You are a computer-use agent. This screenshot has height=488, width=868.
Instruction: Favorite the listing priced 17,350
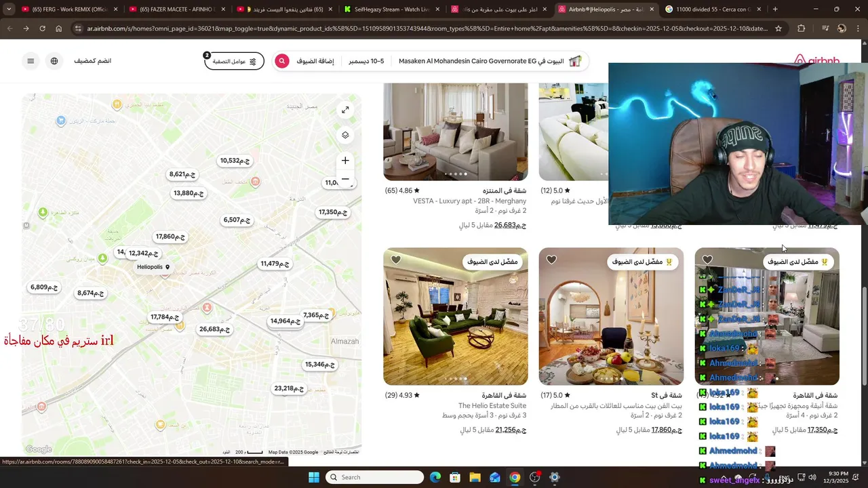pos(708,260)
